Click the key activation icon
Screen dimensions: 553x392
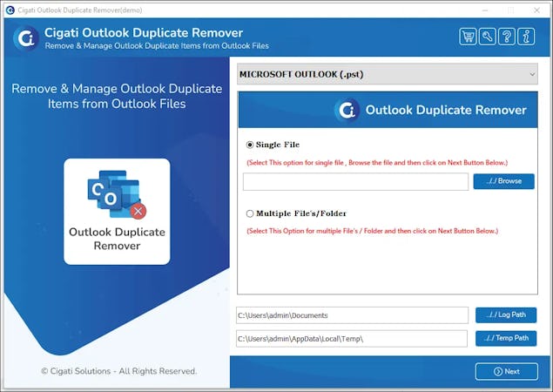click(487, 37)
